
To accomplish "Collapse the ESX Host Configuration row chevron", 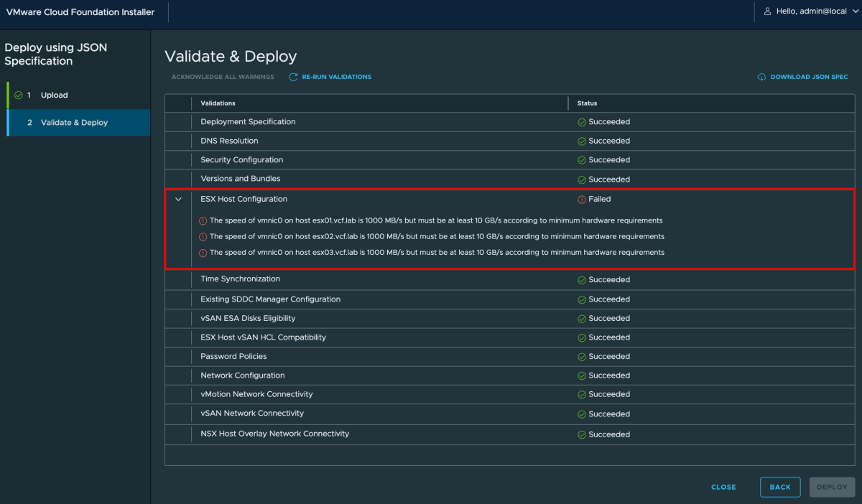I will click(x=179, y=199).
